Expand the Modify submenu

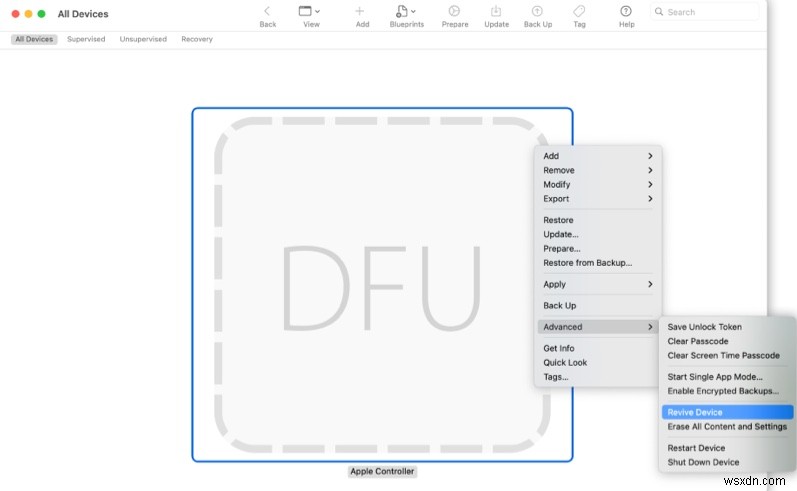597,185
